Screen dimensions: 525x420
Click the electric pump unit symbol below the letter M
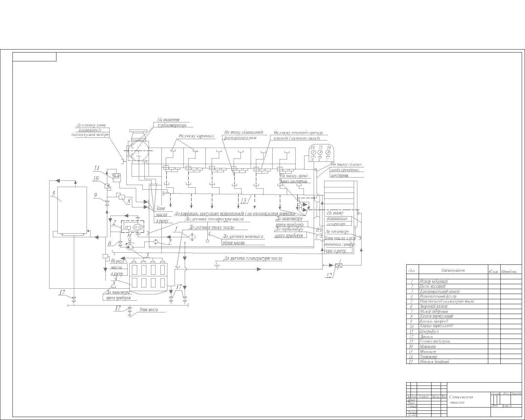(130, 247)
